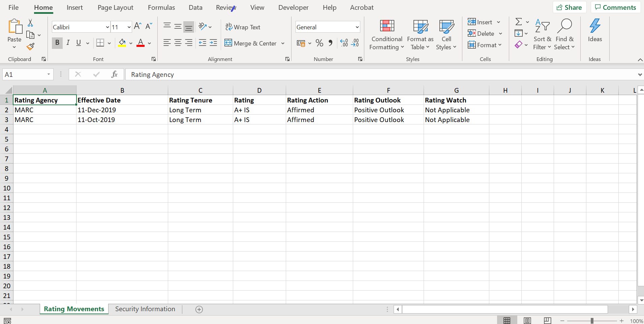
Task: Open the Security Information sheet tab
Action: click(145, 309)
